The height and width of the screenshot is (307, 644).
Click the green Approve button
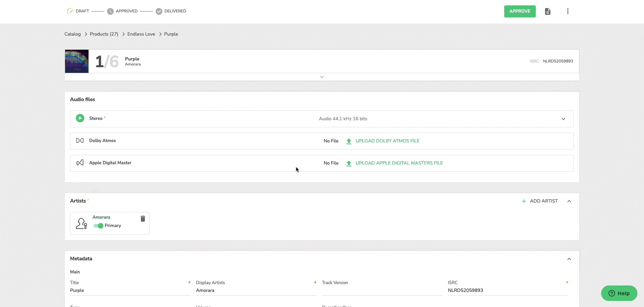tap(520, 11)
